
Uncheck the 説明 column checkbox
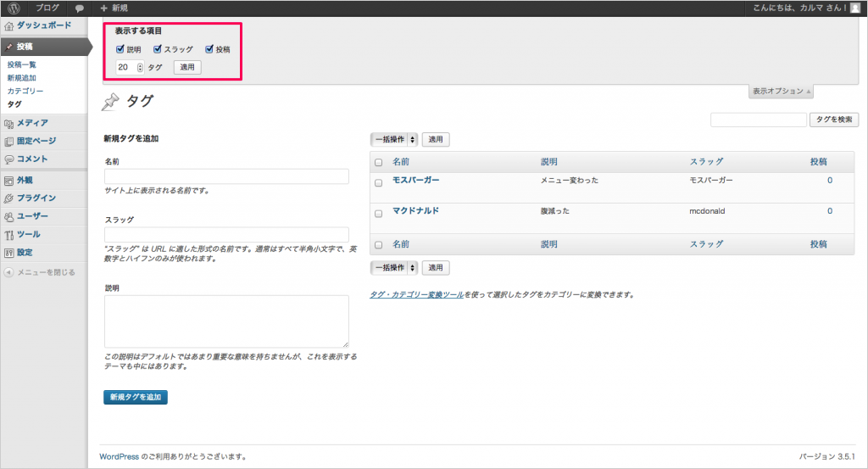[120, 48]
